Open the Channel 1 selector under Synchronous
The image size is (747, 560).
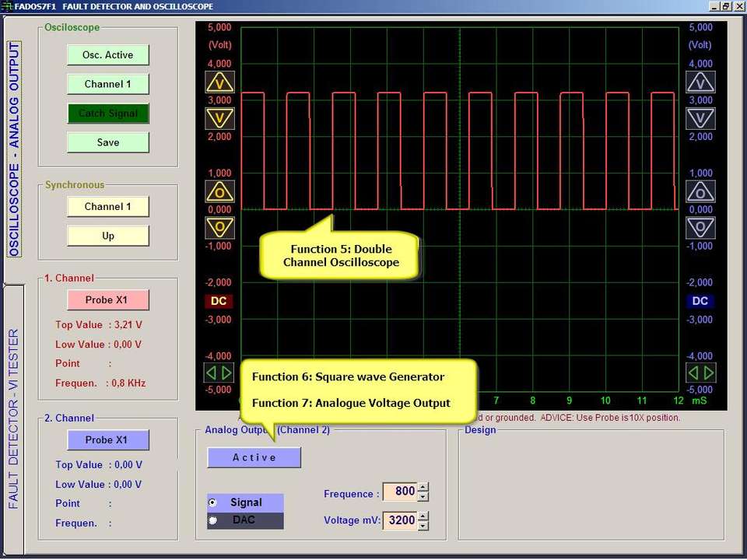[108, 207]
